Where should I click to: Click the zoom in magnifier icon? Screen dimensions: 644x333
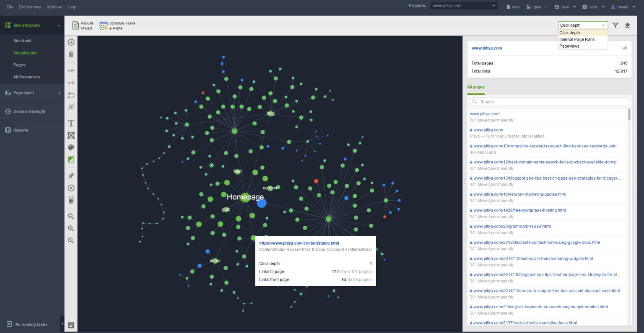point(71,228)
